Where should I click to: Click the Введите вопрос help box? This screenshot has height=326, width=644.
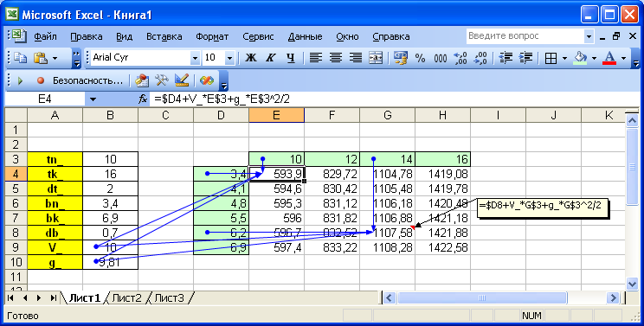click(x=525, y=36)
